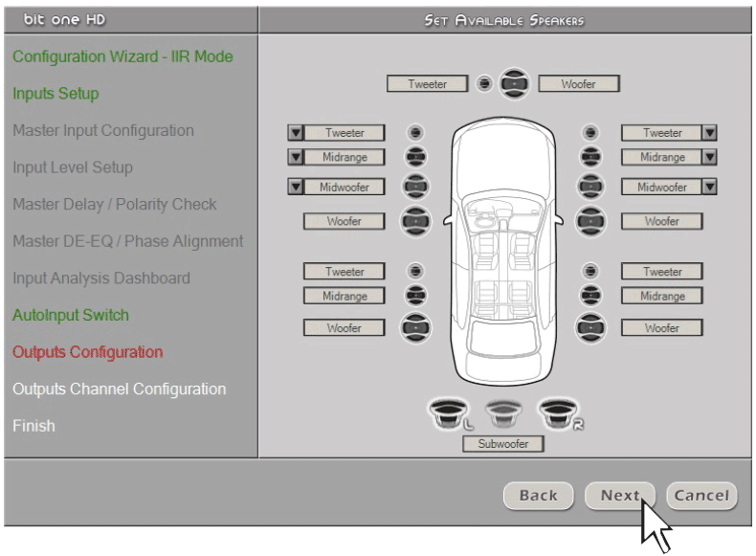
Task: Click Master DE-EQ / Phase Alignment step
Action: [x=128, y=241]
